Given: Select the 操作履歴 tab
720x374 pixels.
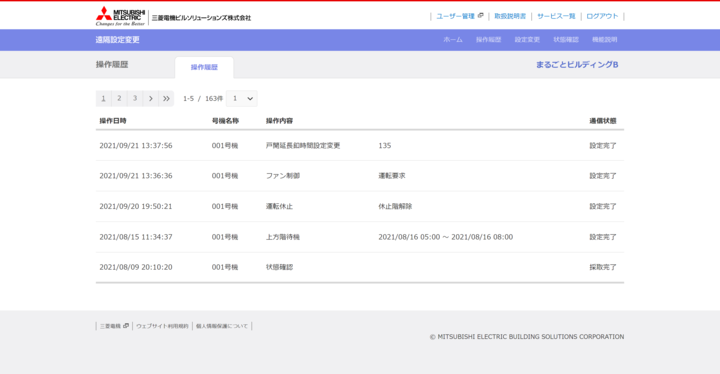Looking at the screenshot, I should (204, 67).
